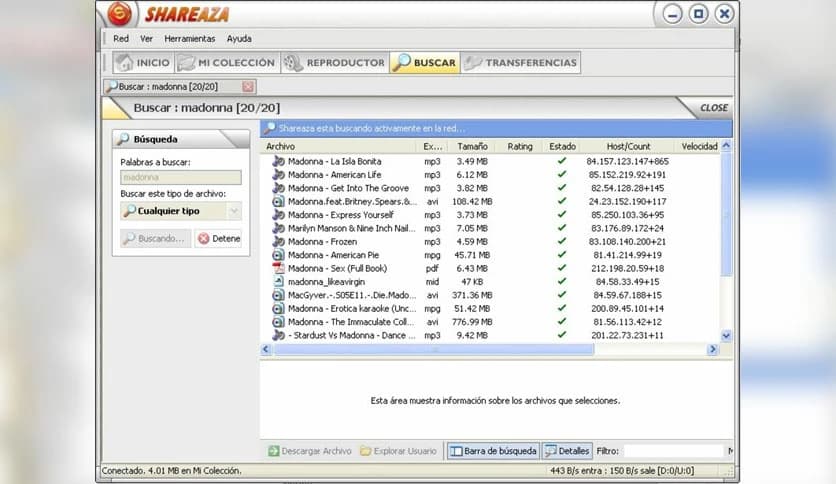Click audio icon of 'Get Into The Groove'
Image resolution: width=836 pixels, height=484 pixels.
pyautogui.click(x=278, y=188)
